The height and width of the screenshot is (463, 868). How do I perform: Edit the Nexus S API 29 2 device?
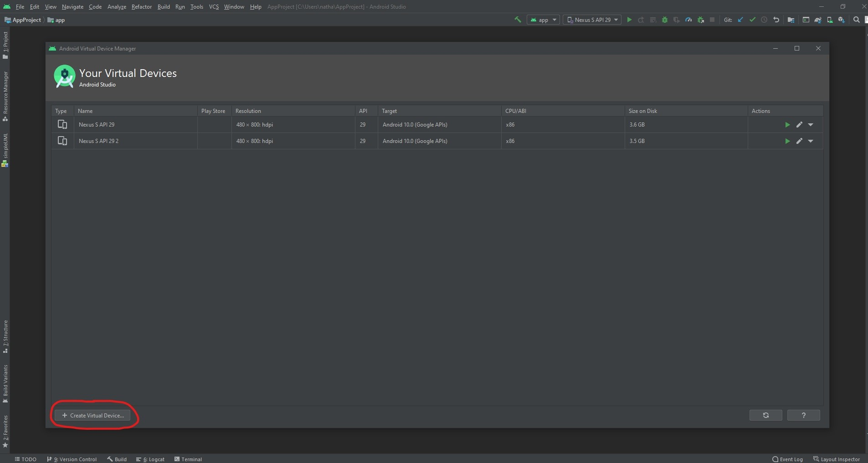(x=799, y=141)
